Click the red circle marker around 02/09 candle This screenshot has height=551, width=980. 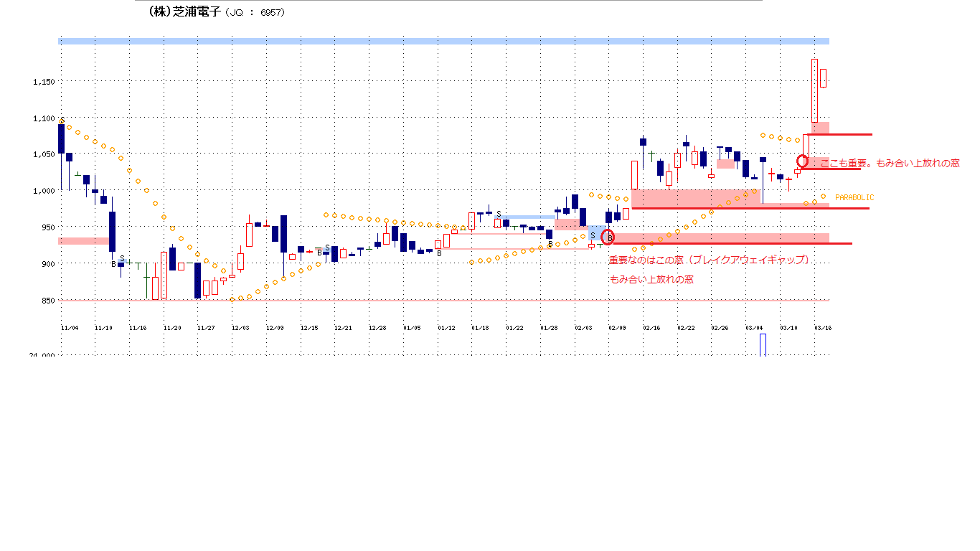tap(608, 237)
